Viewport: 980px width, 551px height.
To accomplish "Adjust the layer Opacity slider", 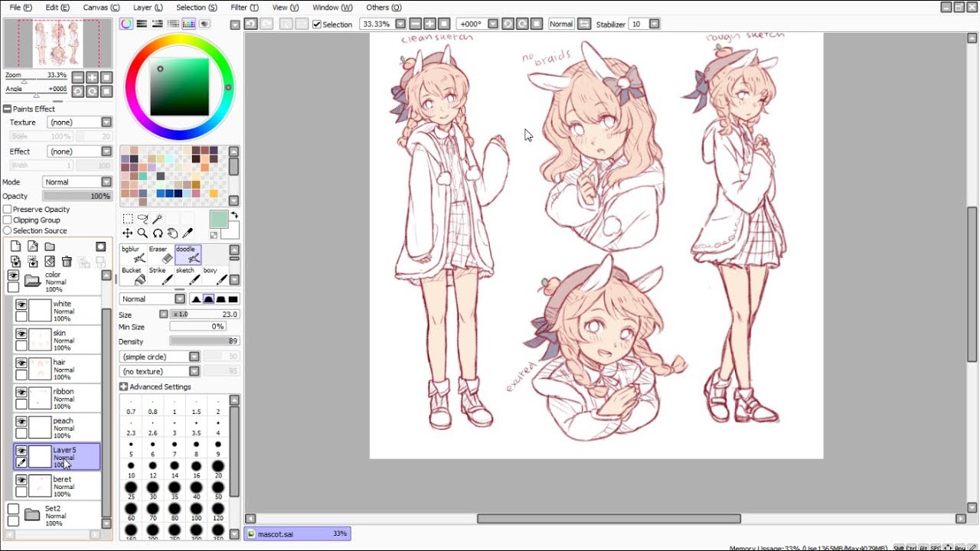I will coord(77,197).
